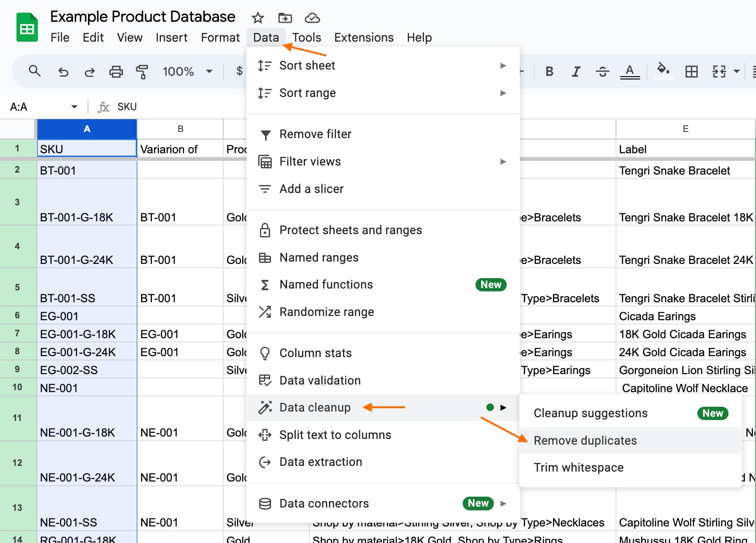The width and height of the screenshot is (756, 543).
Task: Format as currency with dollar icon
Action: point(239,71)
